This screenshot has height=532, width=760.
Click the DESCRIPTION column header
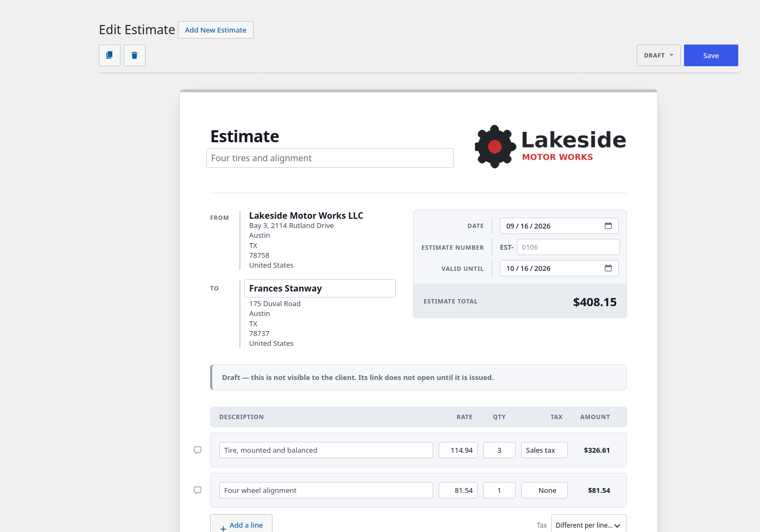point(242,417)
